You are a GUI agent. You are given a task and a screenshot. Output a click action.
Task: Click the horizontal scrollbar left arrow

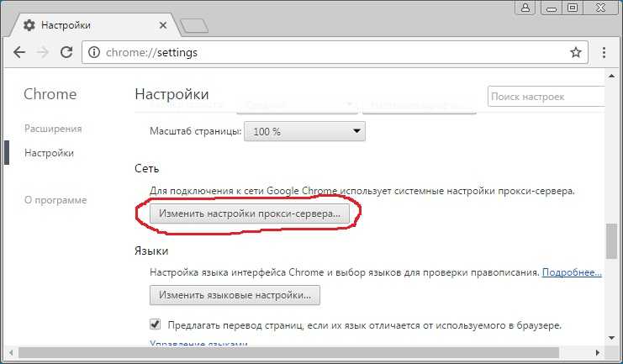(11, 352)
